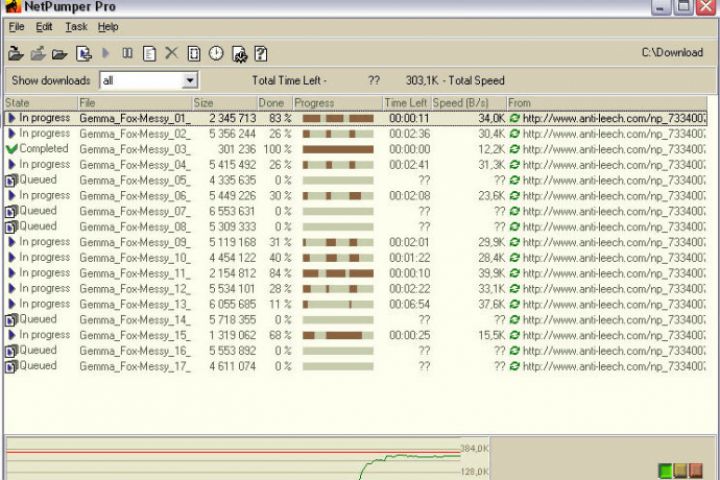Click the progress bar of Gemma_Fox-Messy_13_
The image size is (720, 480).
(x=338, y=305)
